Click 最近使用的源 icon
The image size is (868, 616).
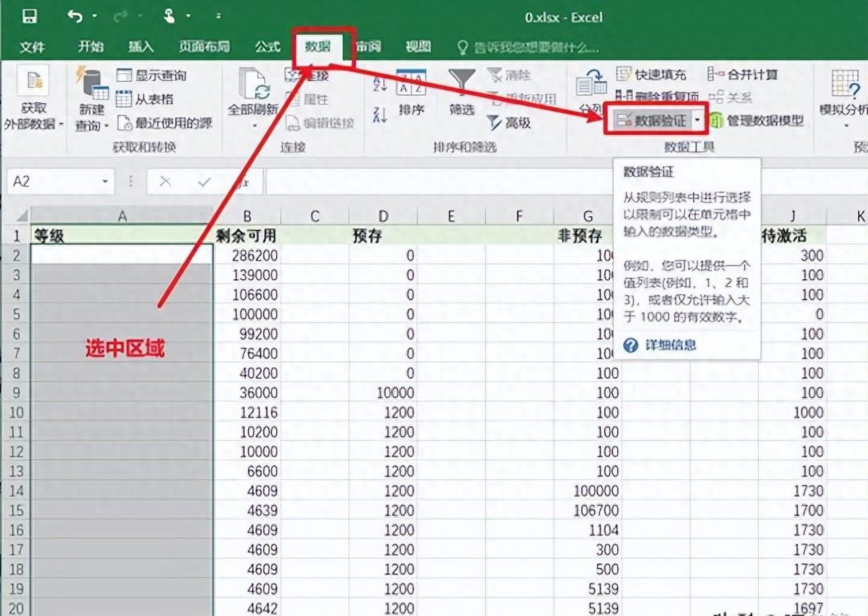pyautogui.click(x=123, y=123)
